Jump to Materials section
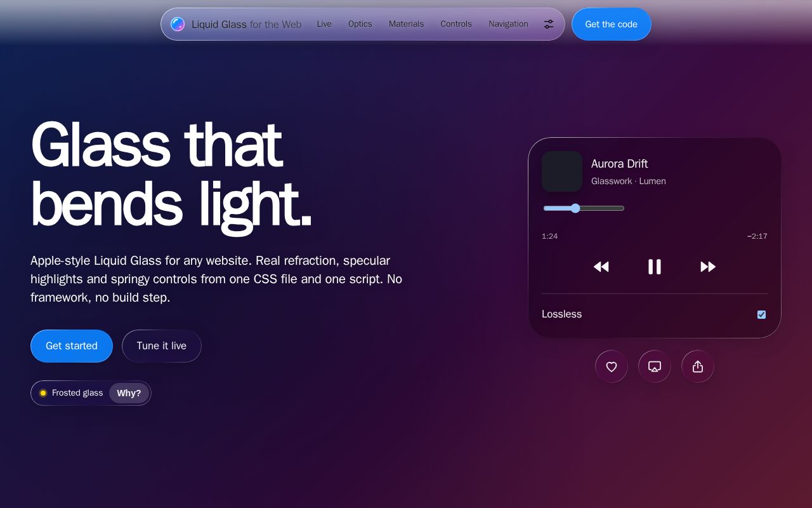This screenshot has width=812, height=508. click(x=406, y=24)
